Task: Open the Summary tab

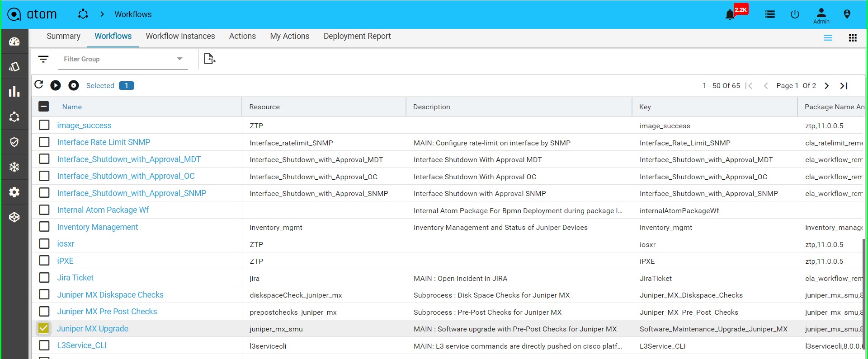Action: [63, 36]
